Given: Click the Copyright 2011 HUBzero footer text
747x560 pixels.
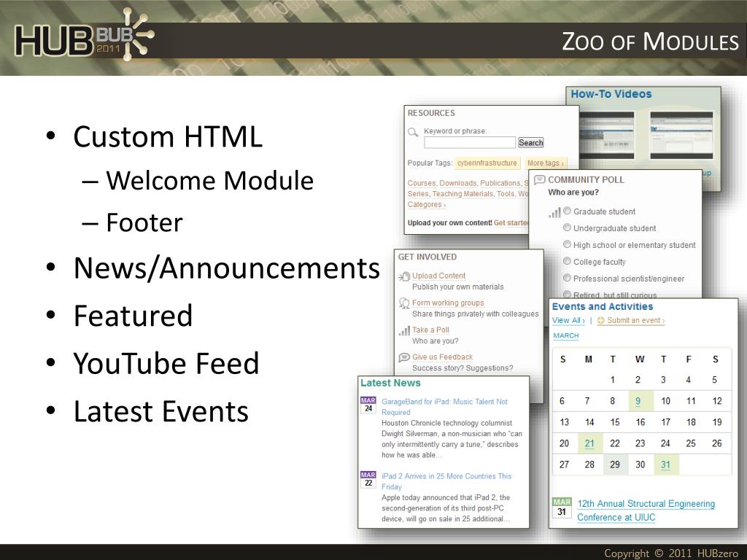Looking at the screenshot, I should coord(671,553).
